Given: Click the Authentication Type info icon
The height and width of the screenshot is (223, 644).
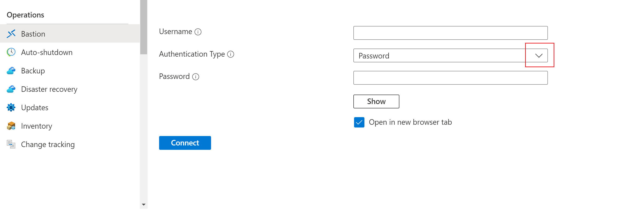Looking at the screenshot, I should 231,54.
